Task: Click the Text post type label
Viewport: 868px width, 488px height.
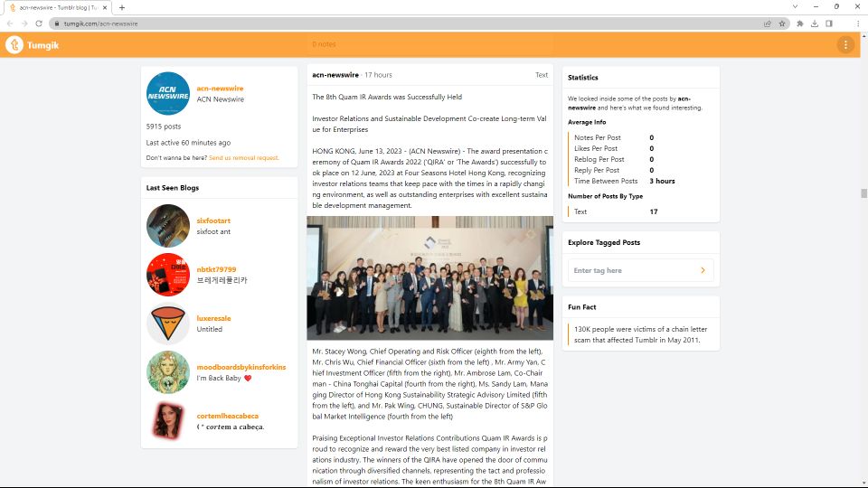Action: (542, 75)
